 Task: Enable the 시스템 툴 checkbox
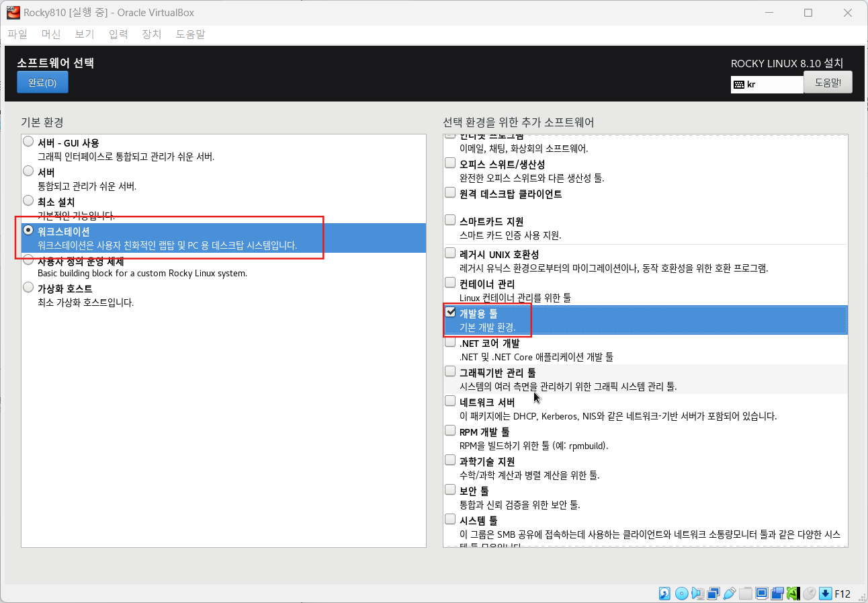pyautogui.click(x=450, y=519)
